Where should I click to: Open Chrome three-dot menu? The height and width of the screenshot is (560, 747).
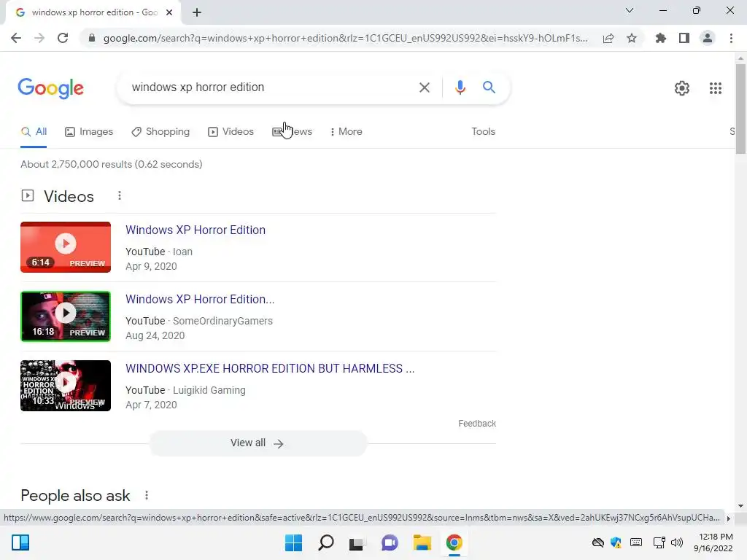[731, 38]
